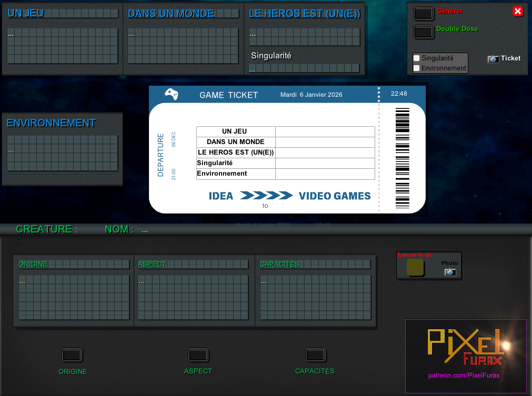Viewport: 532px width, 396px height.
Task: Click the creature ORIGINE result grid
Action: pyautogui.click(x=74, y=298)
